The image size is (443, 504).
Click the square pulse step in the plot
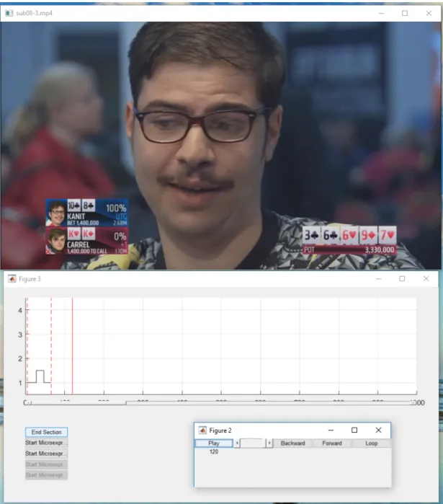[x=40, y=376]
